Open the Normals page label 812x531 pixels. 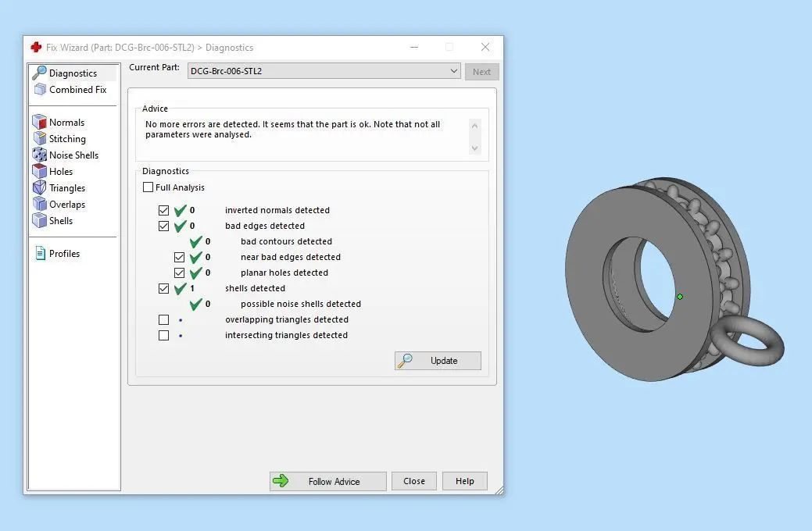click(x=66, y=122)
